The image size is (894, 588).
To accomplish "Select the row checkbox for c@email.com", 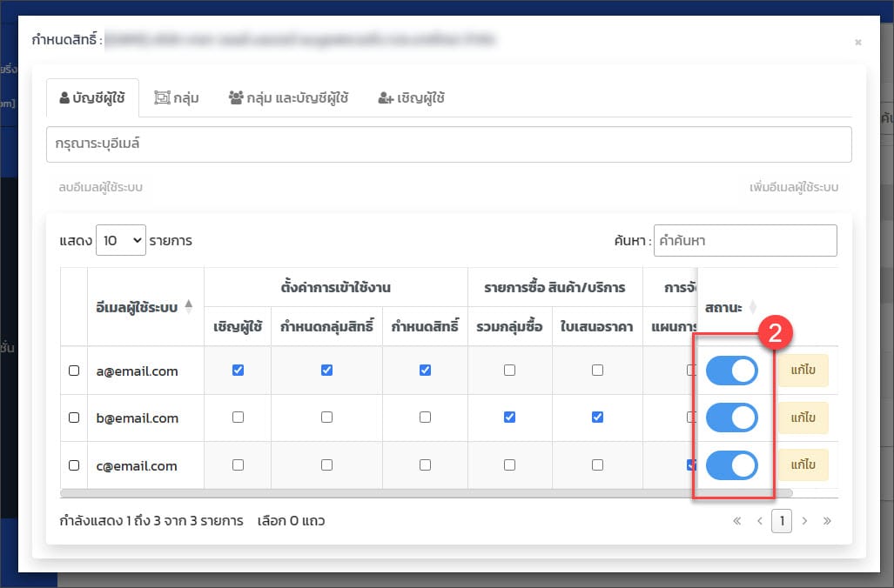I will point(74,465).
